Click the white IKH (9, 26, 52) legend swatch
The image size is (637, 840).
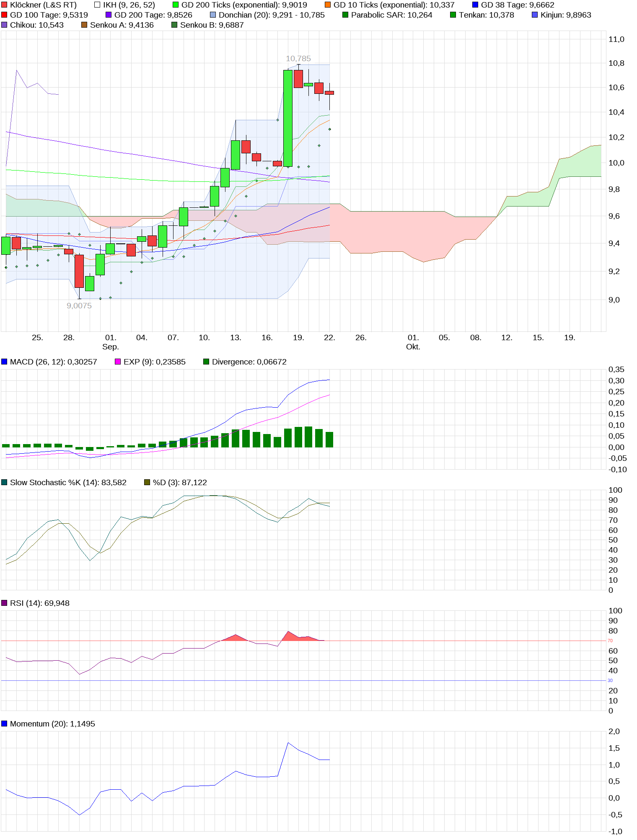(97, 5)
